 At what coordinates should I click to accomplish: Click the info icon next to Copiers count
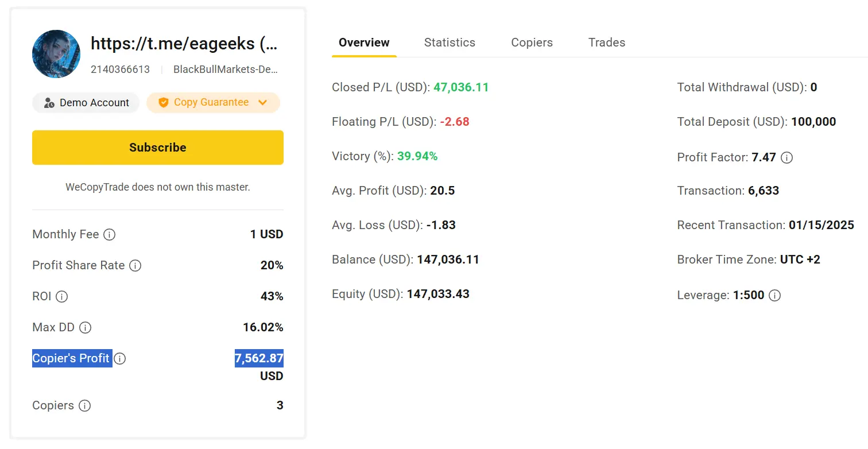point(84,406)
